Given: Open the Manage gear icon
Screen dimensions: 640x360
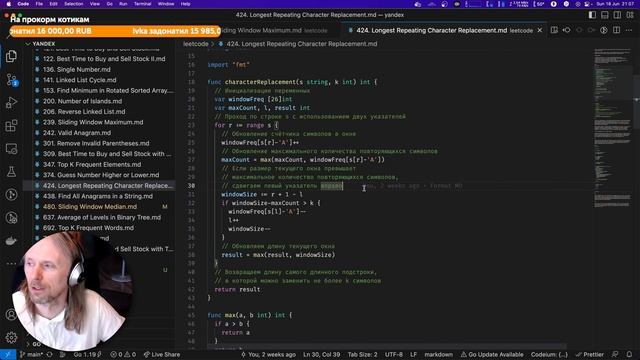Looking at the screenshot, I should tap(11, 338).
